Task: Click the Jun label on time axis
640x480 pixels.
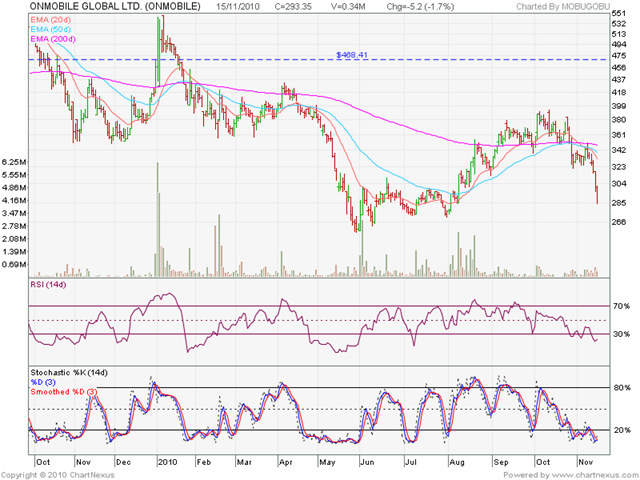Action: click(367, 462)
